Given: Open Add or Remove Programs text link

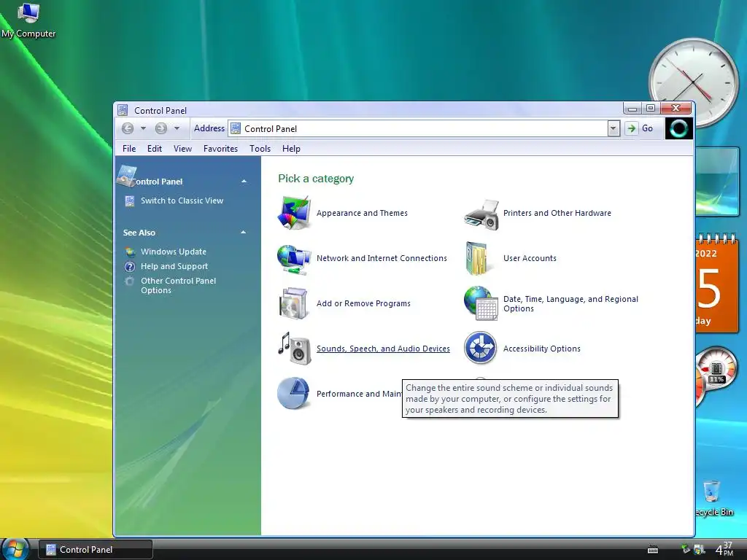Looking at the screenshot, I should 363,303.
